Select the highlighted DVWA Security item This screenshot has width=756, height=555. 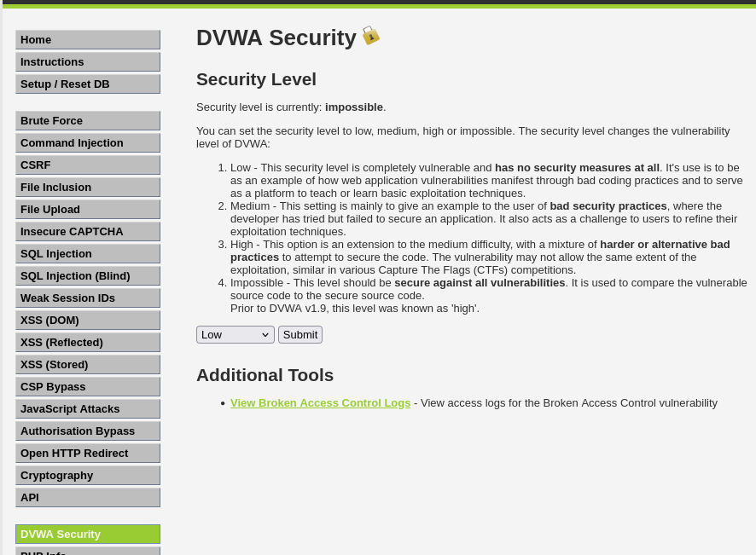(88, 534)
